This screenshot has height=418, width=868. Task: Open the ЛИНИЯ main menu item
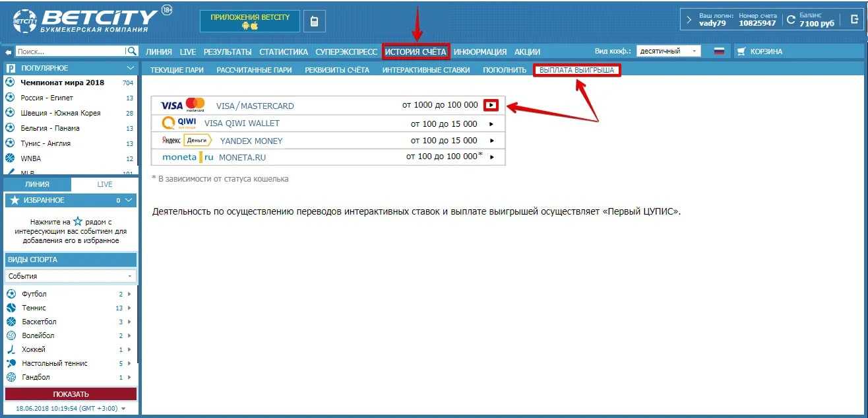tap(159, 52)
